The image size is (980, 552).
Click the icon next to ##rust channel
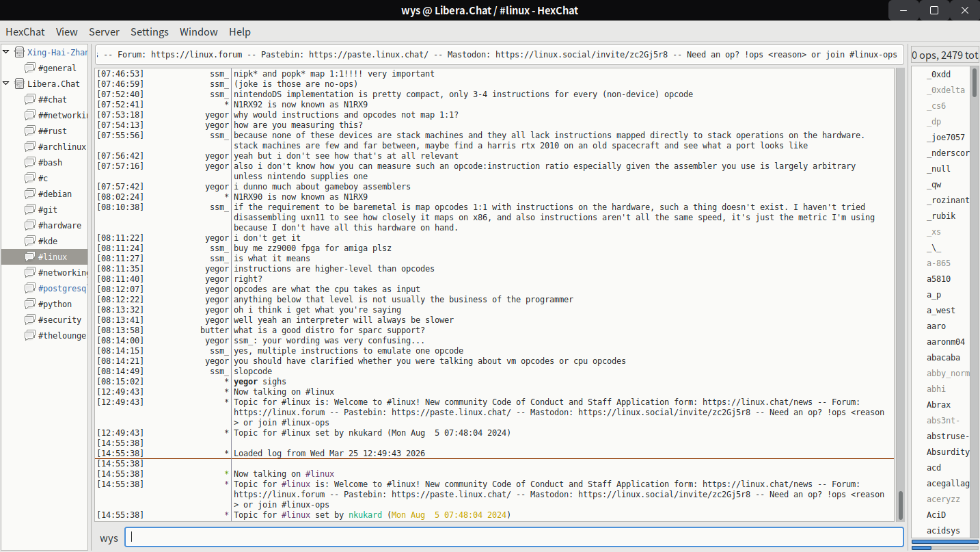[29, 131]
